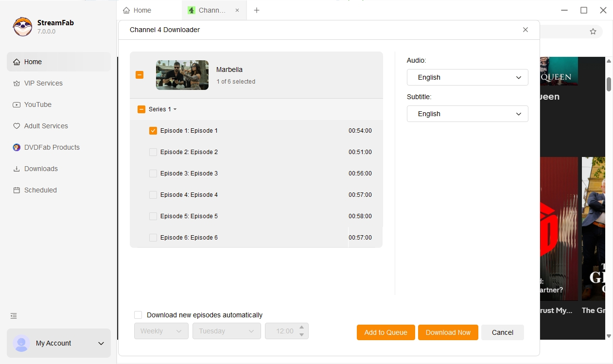Image resolution: width=613 pixels, height=364 pixels.
Task: Open the Subtitle language dropdown
Action: coord(467,114)
